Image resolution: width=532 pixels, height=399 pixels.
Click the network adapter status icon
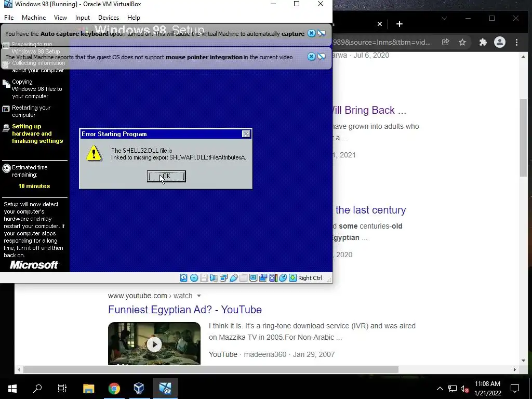coord(223,278)
